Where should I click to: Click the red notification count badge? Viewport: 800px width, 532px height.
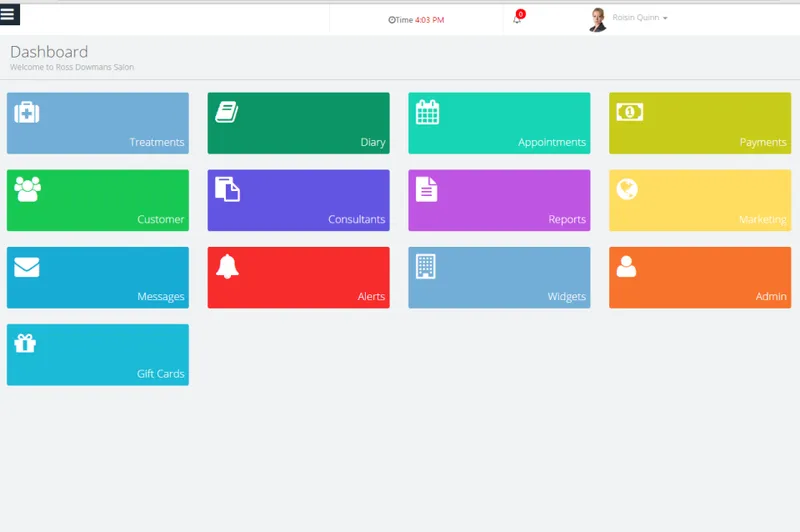click(520, 14)
